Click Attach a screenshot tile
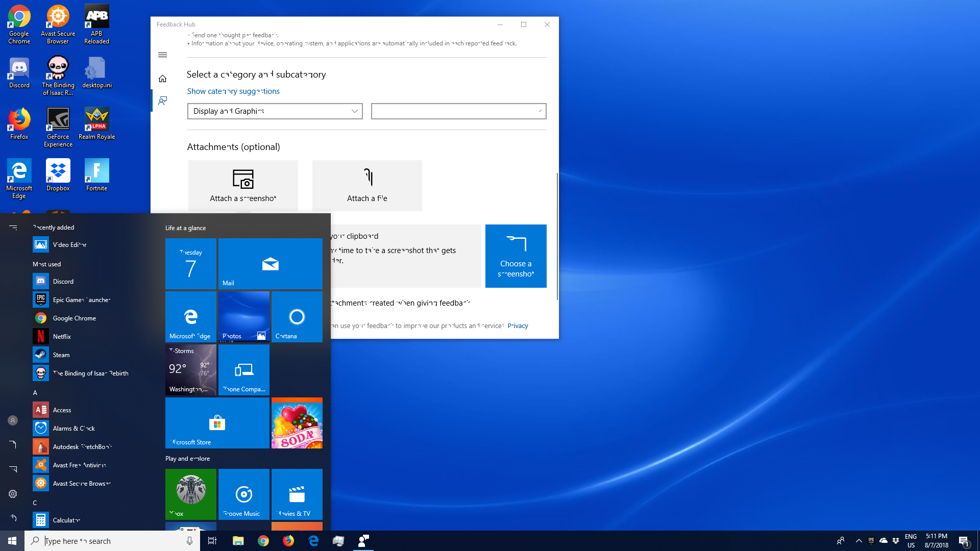 coord(243,186)
